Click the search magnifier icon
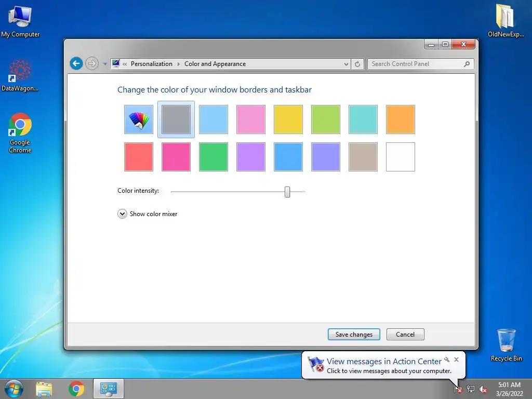 click(x=467, y=64)
